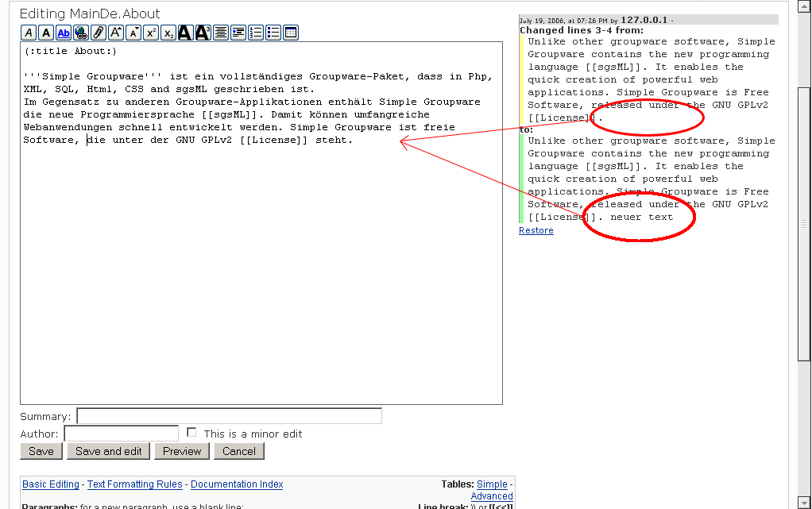Insert a wiki page link with the Ab icon
This screenshot has width=812, height=509.
64,33
